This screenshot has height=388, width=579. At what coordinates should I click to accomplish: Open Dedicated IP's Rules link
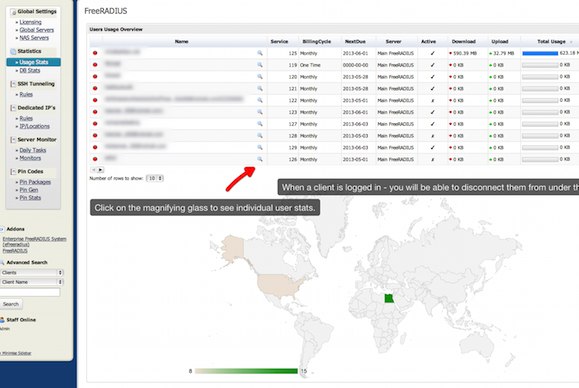(x=26, y=118)
